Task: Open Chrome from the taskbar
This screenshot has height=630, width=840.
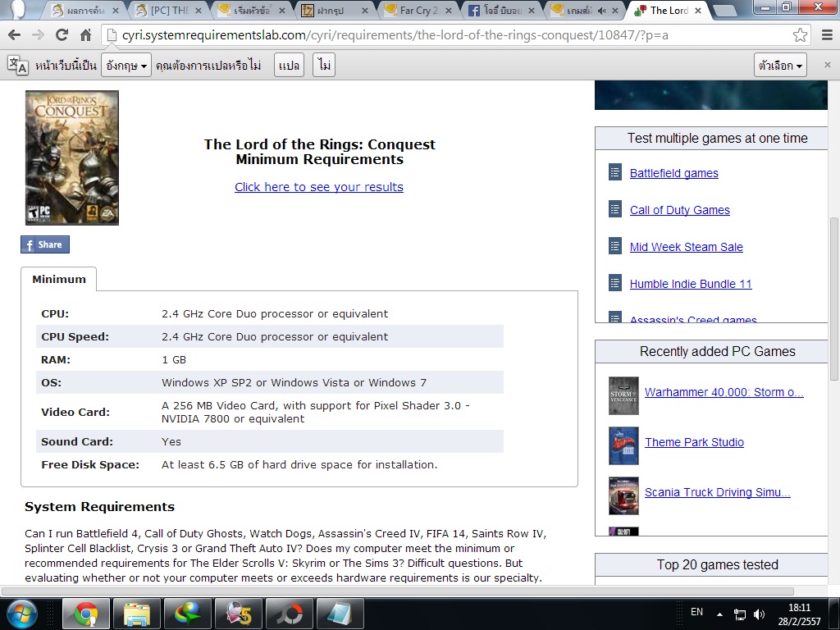Action: coord(85,614)
